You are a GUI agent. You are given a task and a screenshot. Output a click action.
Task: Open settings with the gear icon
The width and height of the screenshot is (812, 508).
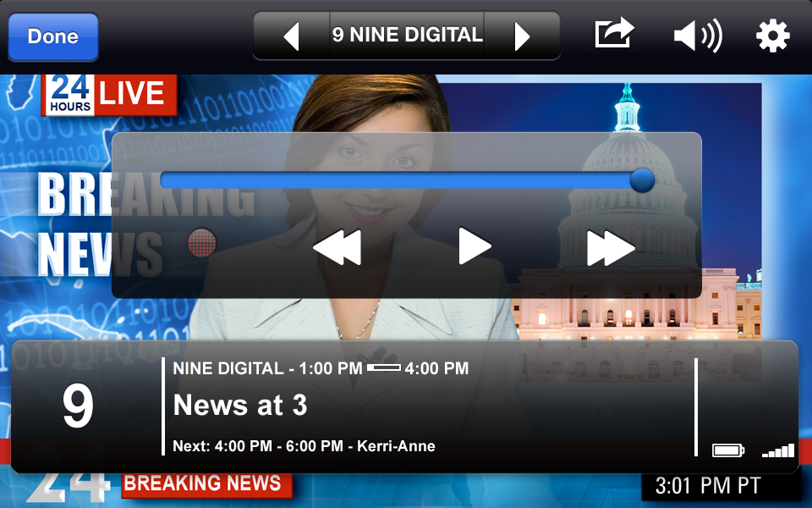click(x=772, y=36)
